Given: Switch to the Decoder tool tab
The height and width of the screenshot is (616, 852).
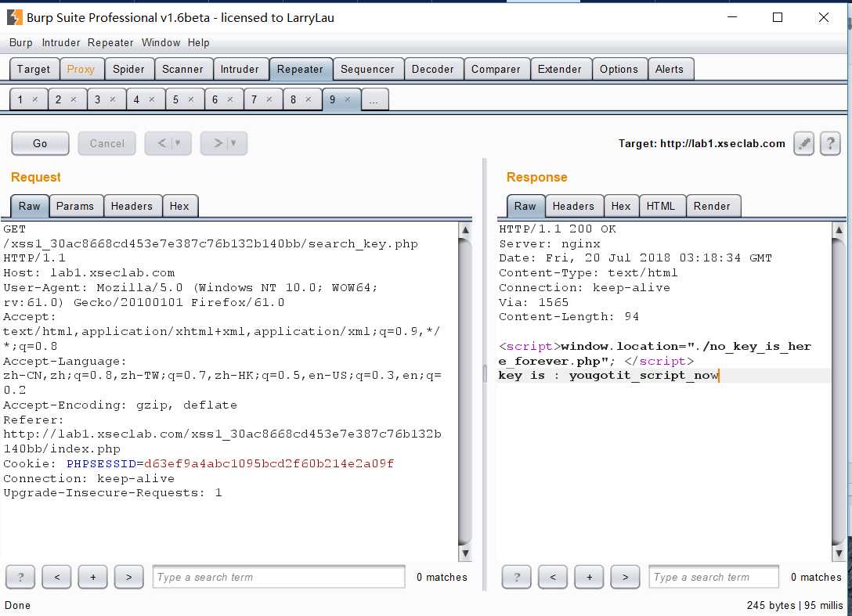Looking at the screenshot, I should pos(432,69).
